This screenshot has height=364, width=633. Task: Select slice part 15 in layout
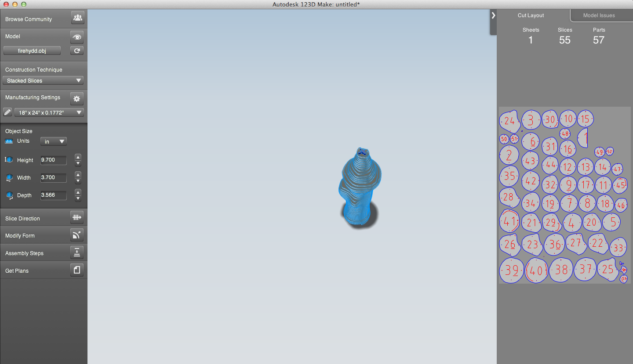tap(585, 119)
